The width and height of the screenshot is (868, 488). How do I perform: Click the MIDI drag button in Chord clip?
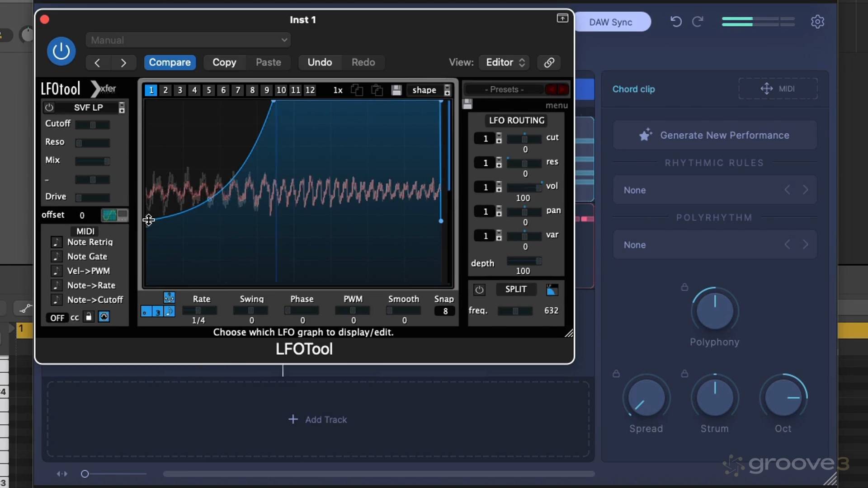coord(778,89)
